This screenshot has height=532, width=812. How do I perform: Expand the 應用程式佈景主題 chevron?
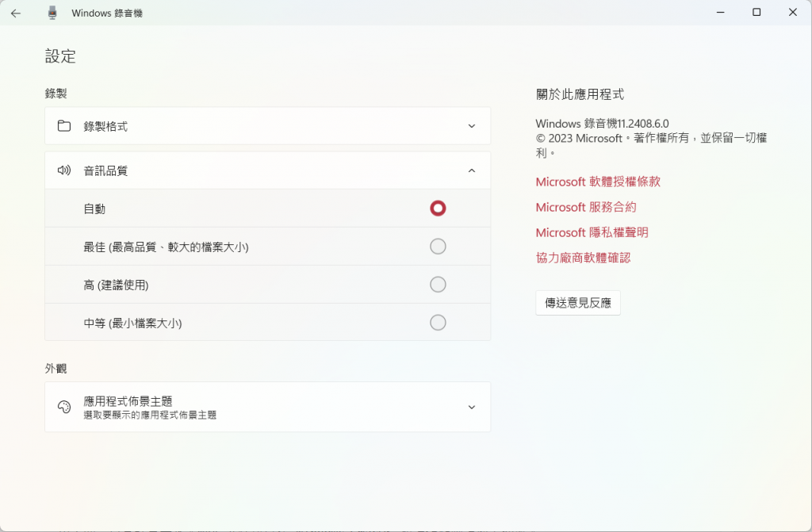click(x=471, y=408)
